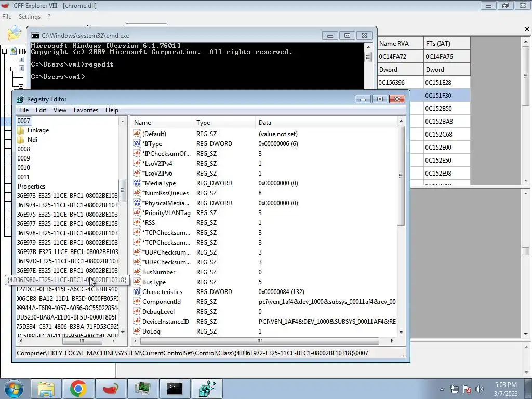Screen dimensions: 532x399
Task: Click the *MediaType DWORD value icon
Action: (137, 183)
